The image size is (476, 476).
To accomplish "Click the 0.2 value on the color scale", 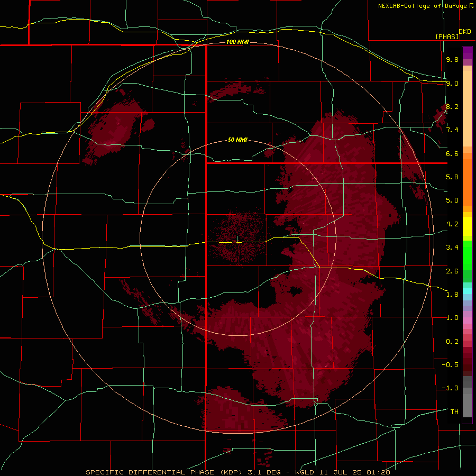I will [x=452, y=342].
